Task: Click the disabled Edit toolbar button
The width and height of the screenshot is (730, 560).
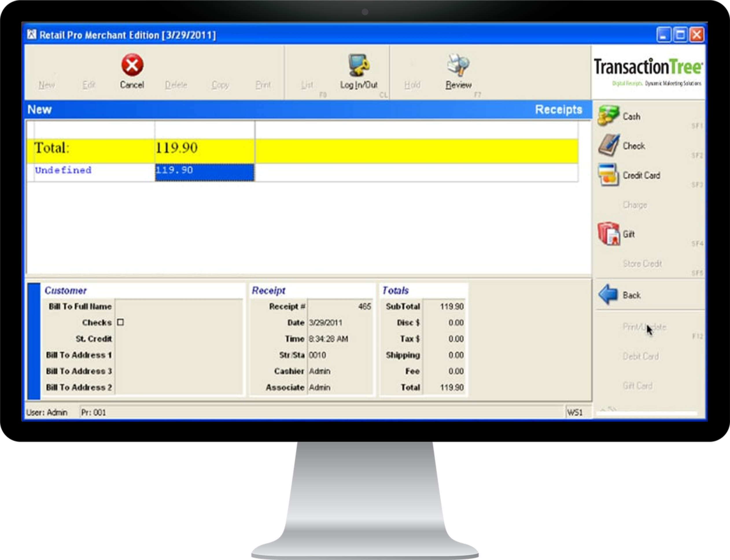Action: click(89, 85)
